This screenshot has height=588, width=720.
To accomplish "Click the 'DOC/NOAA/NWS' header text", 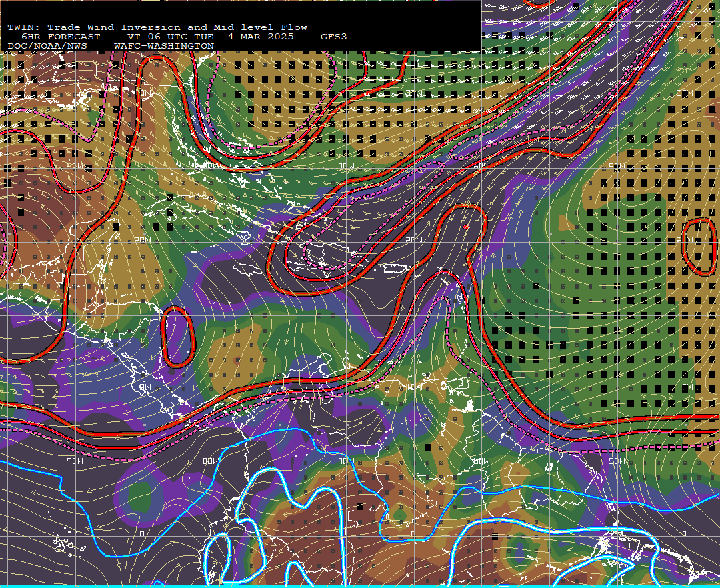I will [47, 47].
